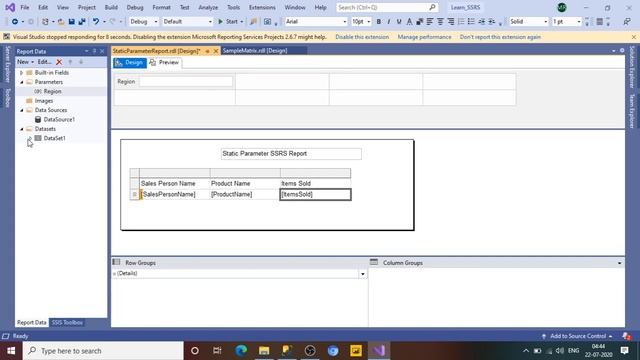Screen dimensions: 640x360
Task: Toggle italic text formatting
Action: point(389,22)
